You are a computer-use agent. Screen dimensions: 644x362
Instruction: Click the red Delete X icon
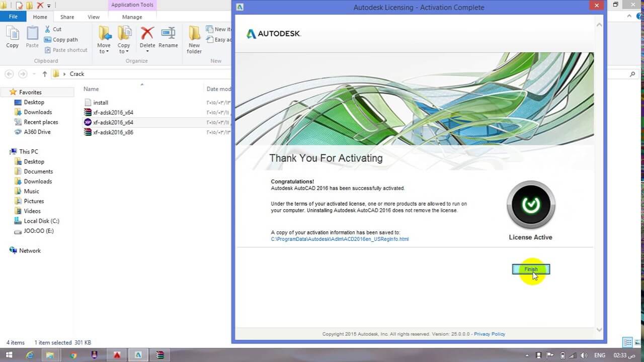pyautogui.click(x=147, y=33)
